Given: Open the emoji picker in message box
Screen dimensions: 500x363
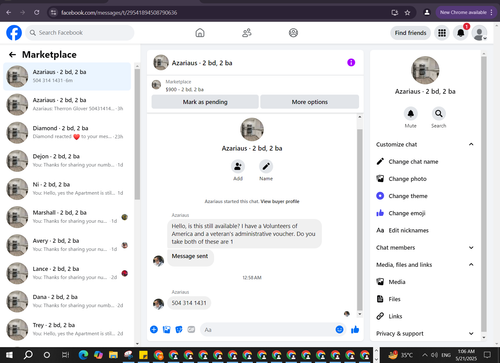Looking at the screenshot, I should [x=339, y=330].
